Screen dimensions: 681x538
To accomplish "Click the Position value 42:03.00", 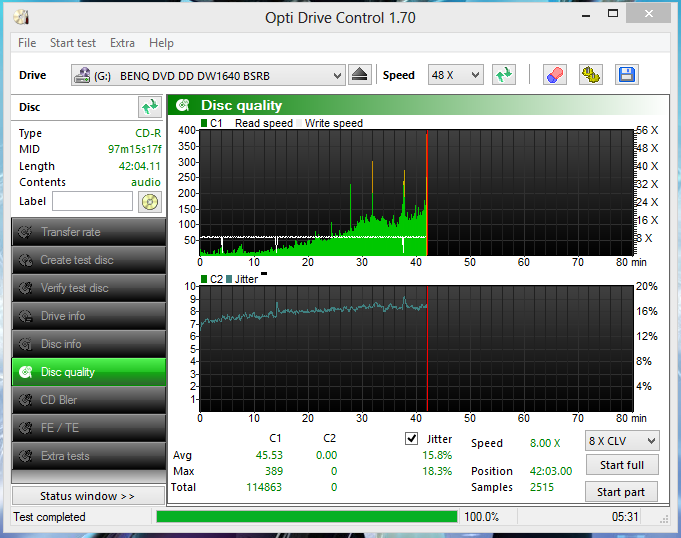I will tap(551, 471).
